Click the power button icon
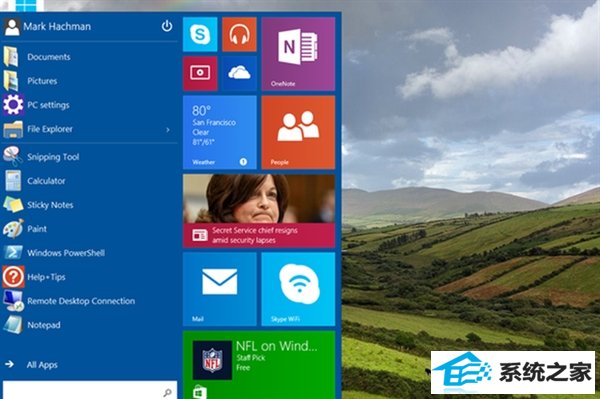The image size is (600, 399). (x=167, y=26)
